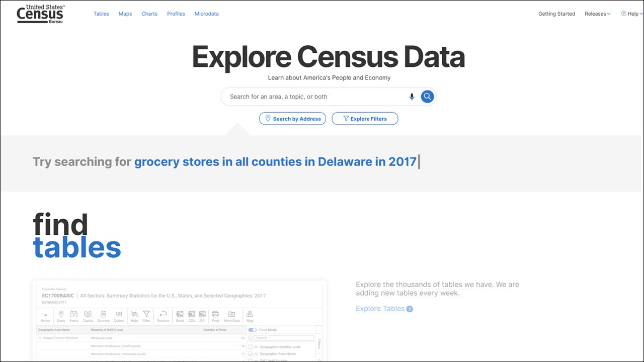Click the United States Census Bureau logo
Viewport: 644px width, 362px height.
click(x=40, y=14)
